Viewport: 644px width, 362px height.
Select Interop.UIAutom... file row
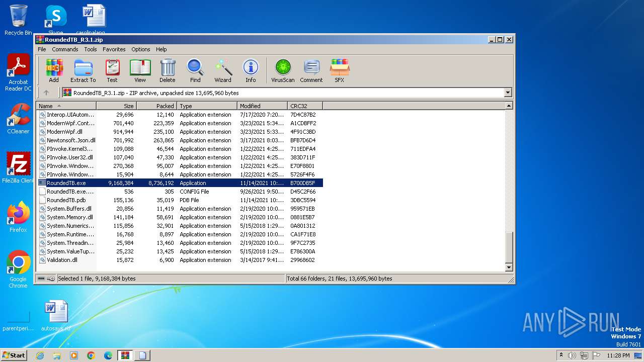pos(180,115)
